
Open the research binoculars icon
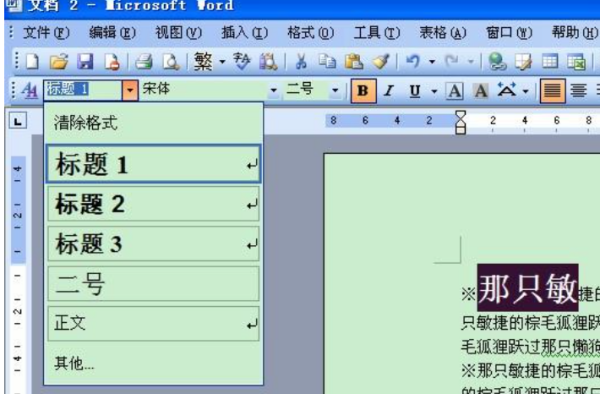tap(268, 61)
